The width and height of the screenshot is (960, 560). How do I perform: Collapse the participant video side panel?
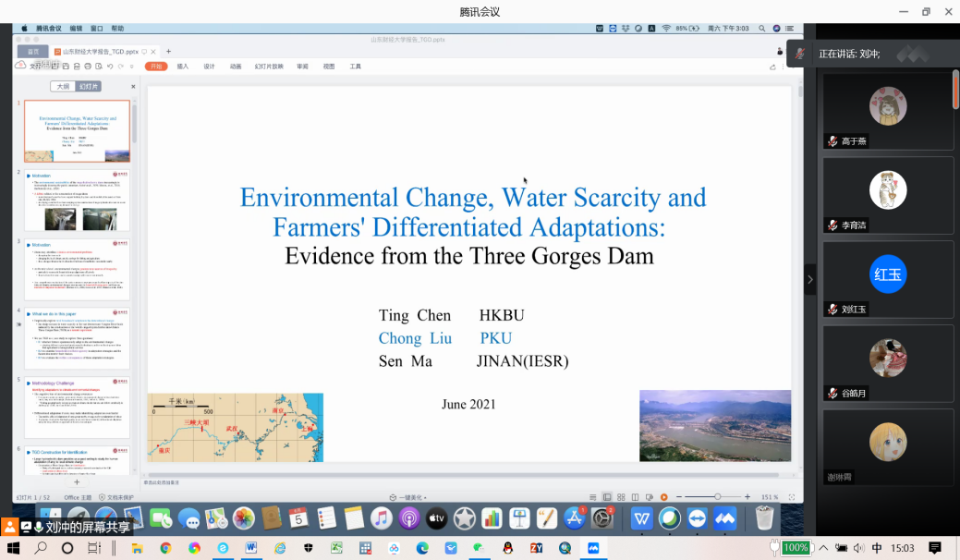coord(810,279)
